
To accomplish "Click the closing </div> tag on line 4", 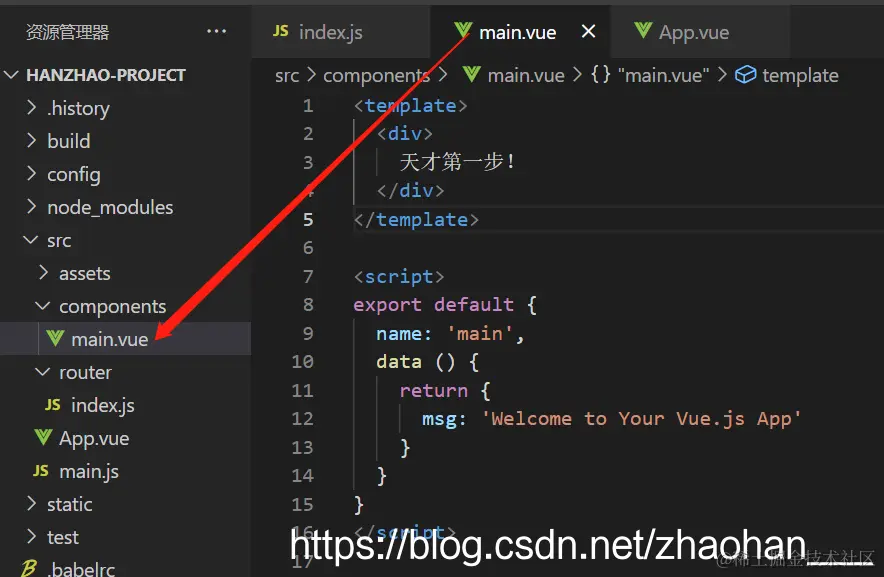I will (x=410, y=191).
